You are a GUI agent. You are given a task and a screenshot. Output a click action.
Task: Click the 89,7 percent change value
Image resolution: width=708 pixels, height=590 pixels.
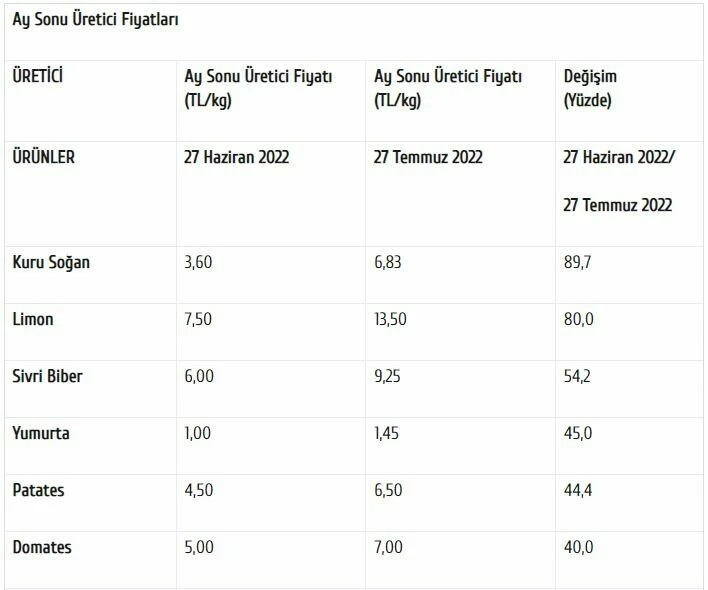pyautogui.click(x=579, y=262)
